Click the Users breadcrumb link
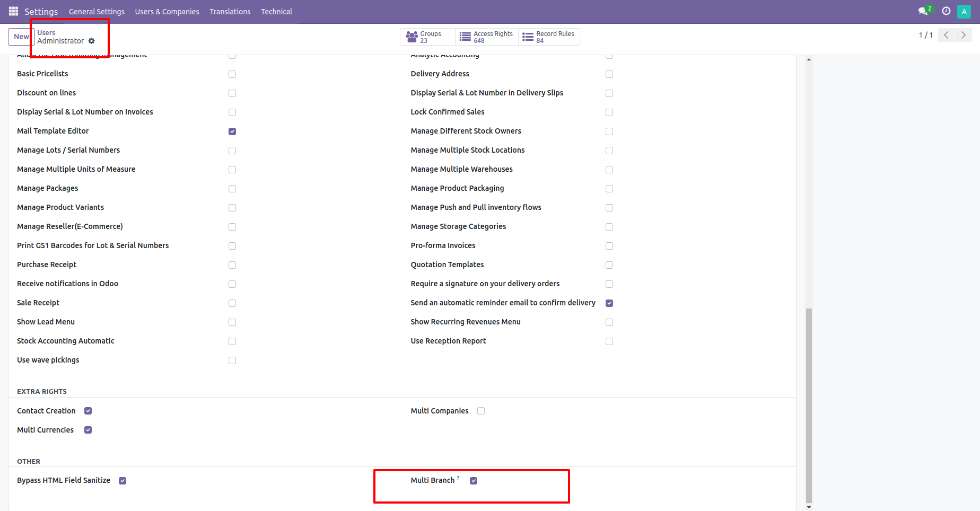 (46, 32)
